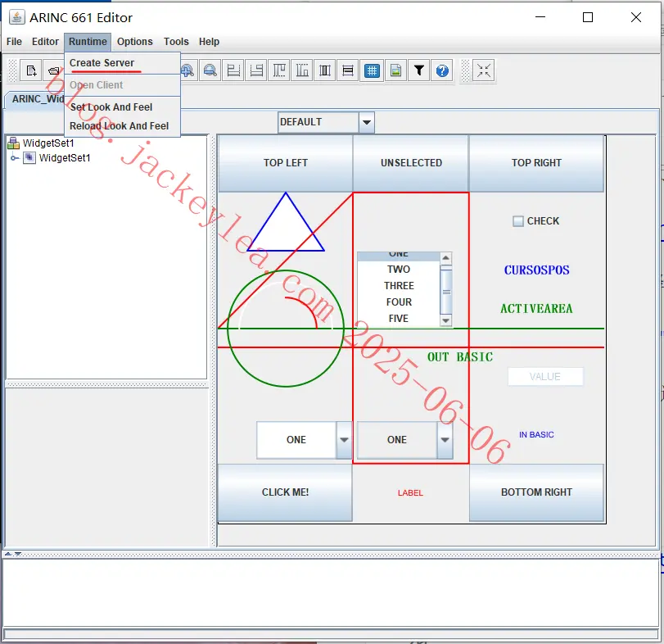664x644 pixels.
Task: Select Create Server from Runtime menu
Action: (102, 63)
